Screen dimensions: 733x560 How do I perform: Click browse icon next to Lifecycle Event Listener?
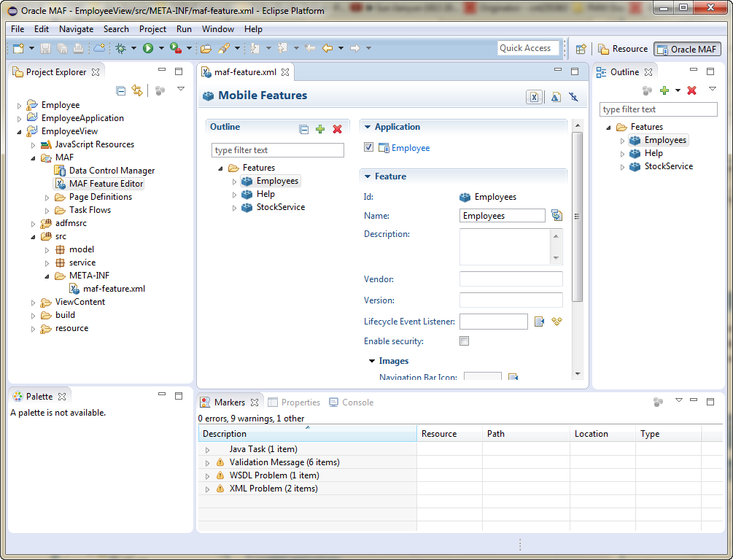tap(539, 322)
